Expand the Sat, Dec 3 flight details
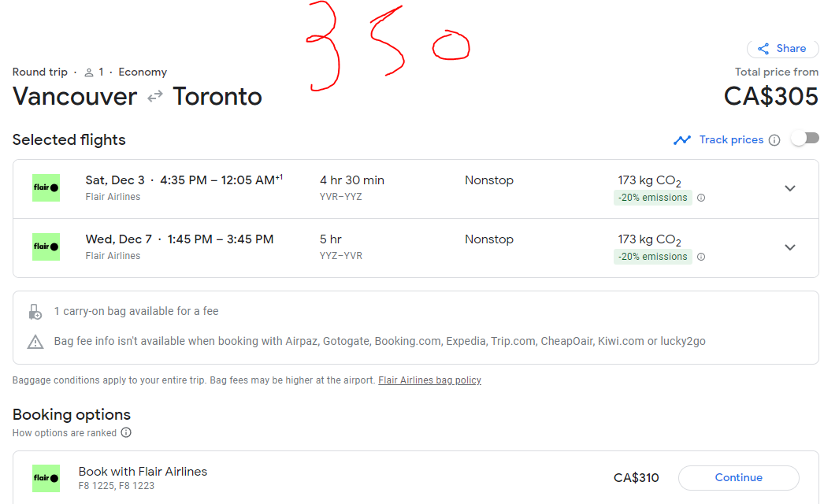This screenshot has height=504, width=824. (790, 188)
